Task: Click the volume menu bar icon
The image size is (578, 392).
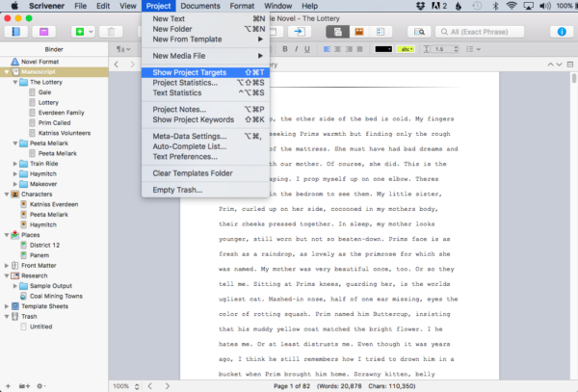Action: click(x=545, y=6)
